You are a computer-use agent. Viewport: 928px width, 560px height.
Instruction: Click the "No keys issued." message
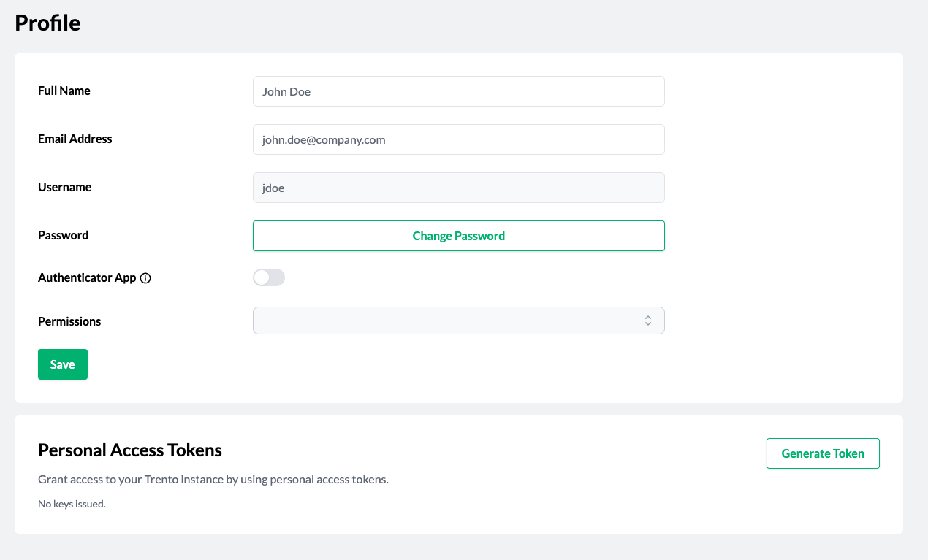point(72,504)
